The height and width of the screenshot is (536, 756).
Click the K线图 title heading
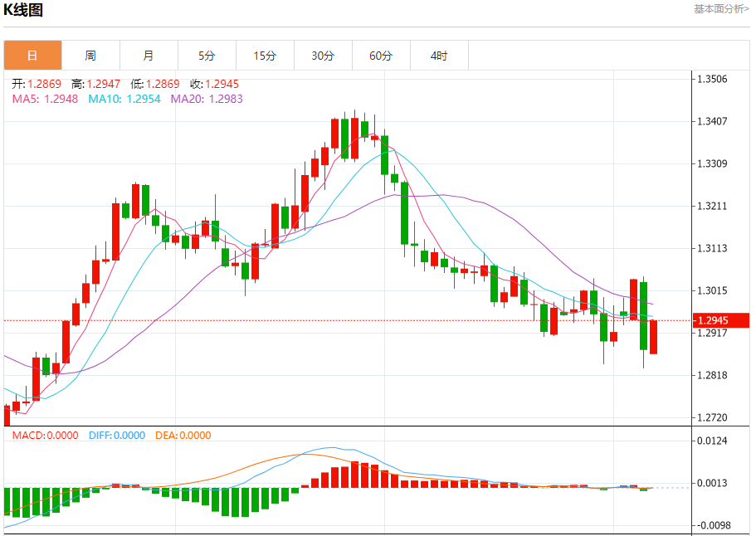click(x=23, y=10)
